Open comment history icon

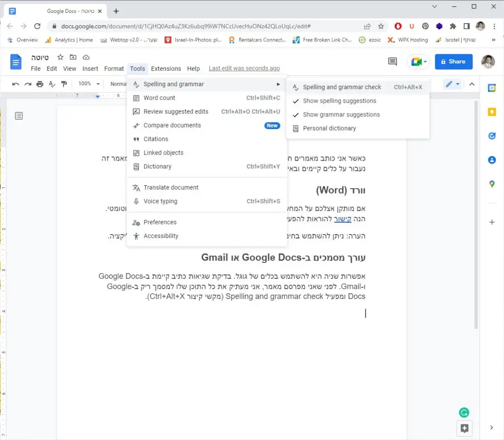(x=392, y=62)
